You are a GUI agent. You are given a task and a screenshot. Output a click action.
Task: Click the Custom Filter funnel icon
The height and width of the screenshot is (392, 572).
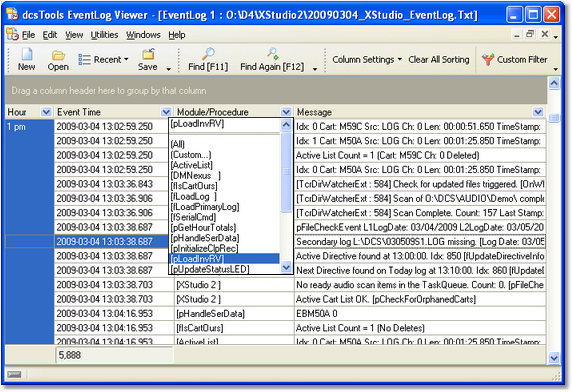488,59
